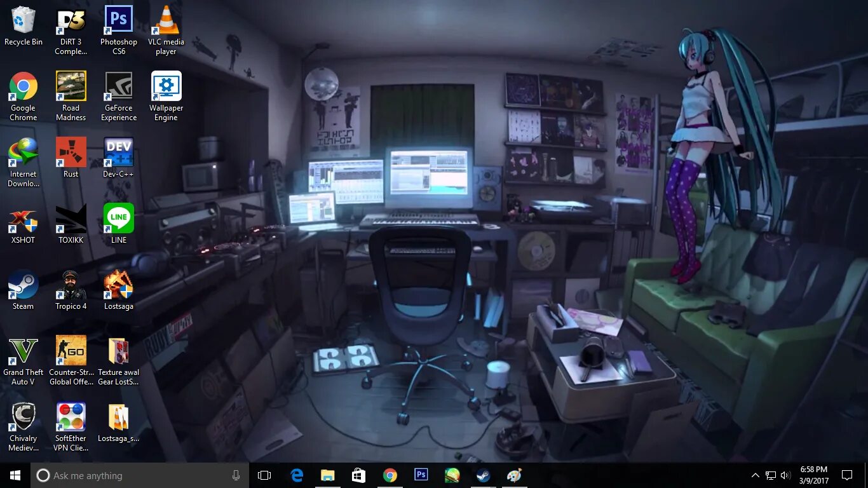Select the Road Madness game icon

(x=71, y=97)
